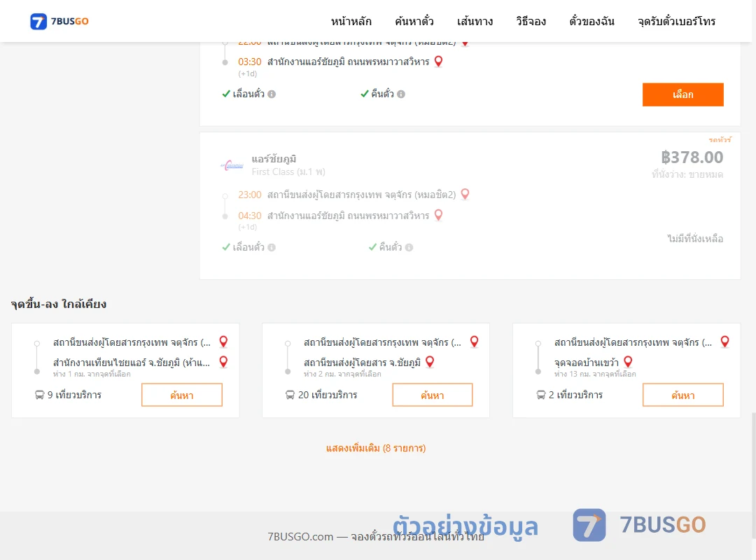Show map pin for สถานีขนส่งผู้โดยสาร จ.ชัยภูมิ

click(x=430, y=362)
